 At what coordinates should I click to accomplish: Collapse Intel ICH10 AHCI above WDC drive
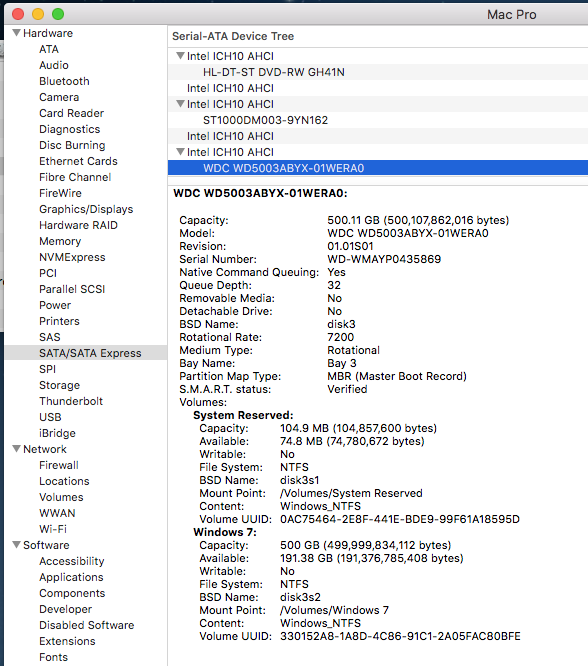(181, 152)
